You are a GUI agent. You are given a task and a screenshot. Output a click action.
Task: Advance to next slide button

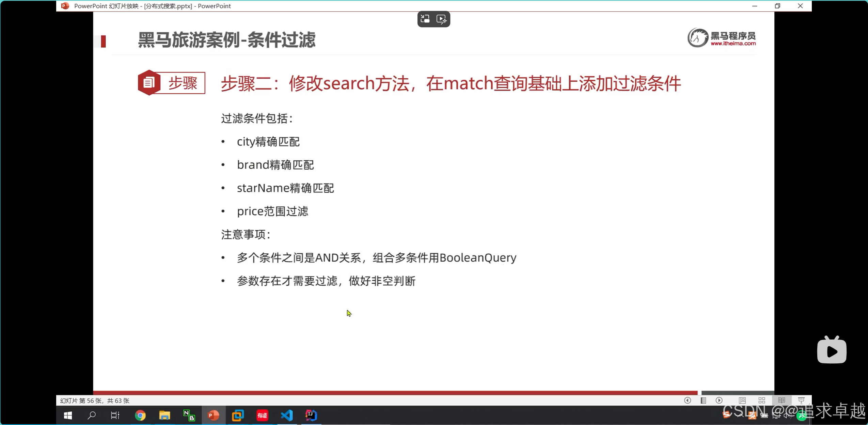(719, 400)
